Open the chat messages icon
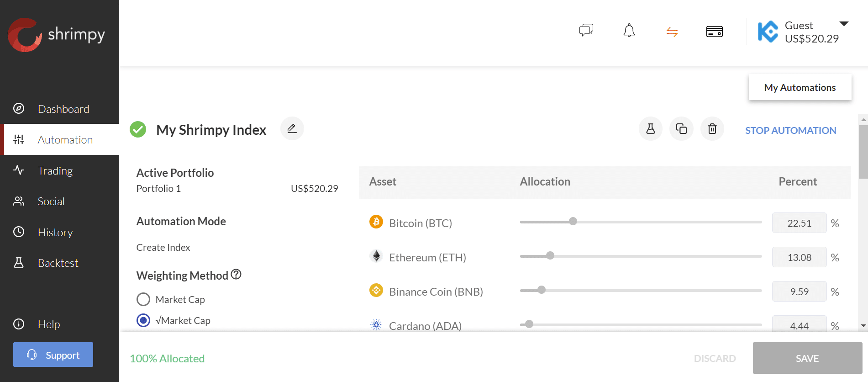 click(586, 31)
